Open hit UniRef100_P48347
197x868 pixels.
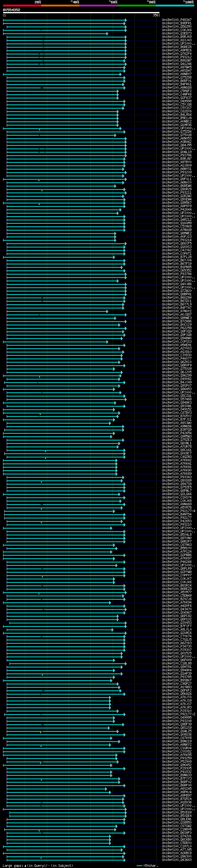[177, 20]
